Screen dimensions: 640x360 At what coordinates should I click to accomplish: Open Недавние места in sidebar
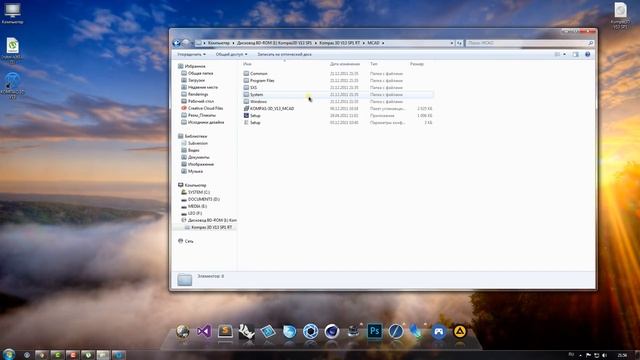(203, 87)
